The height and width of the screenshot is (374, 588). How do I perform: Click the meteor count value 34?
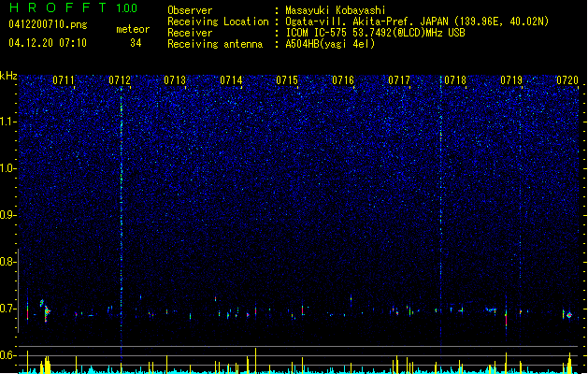[136, 43]
